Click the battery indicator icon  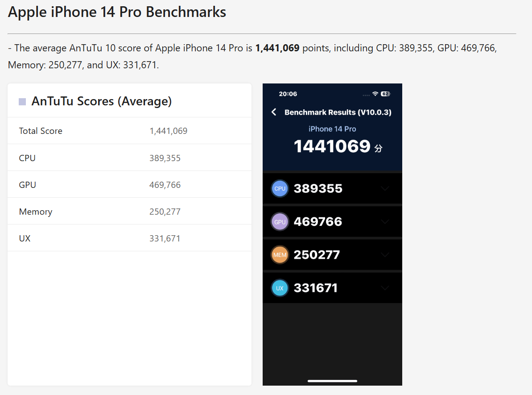click(386, 94)
